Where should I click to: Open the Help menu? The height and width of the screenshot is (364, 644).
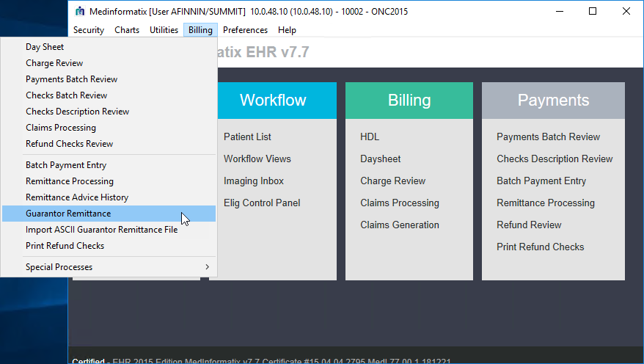(x=287, y=30)
